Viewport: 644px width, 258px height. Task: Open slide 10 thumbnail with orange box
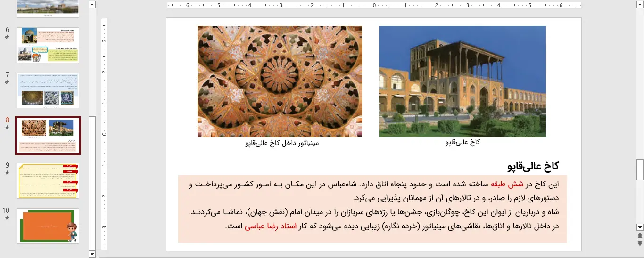48,226
